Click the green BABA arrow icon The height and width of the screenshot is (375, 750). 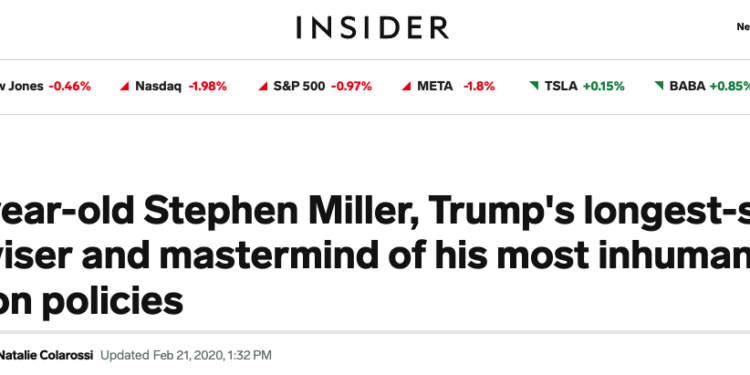[659, 86]
